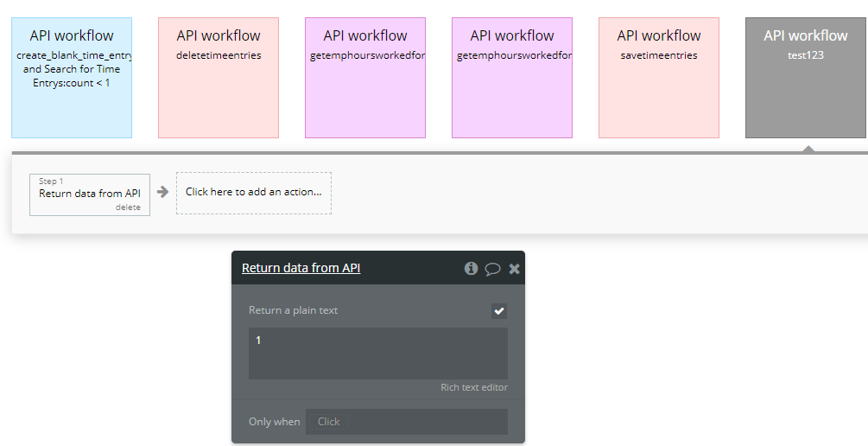Select the test123 API workflow

pyautogui.click(x=805, y=78)
